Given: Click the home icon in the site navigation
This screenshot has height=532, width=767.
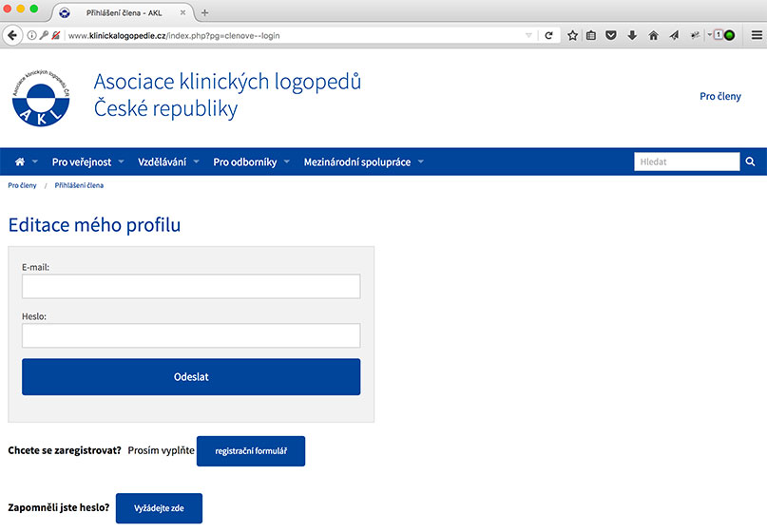Looking at the screenshot, I should (20, 162).
